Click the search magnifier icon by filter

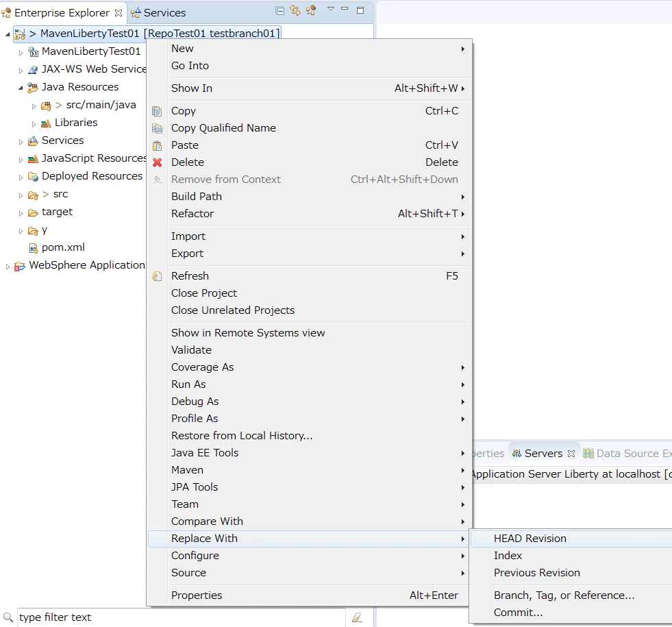[x=8, y=617]
